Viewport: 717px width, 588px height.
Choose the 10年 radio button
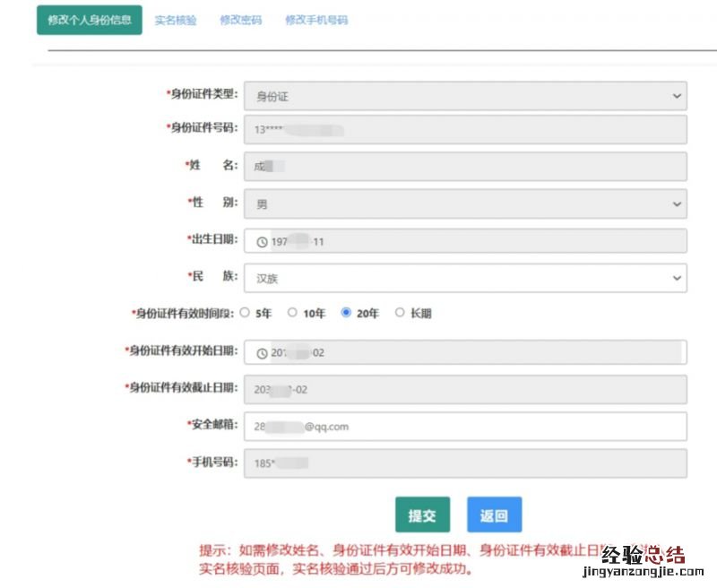(x=292, y=314)
